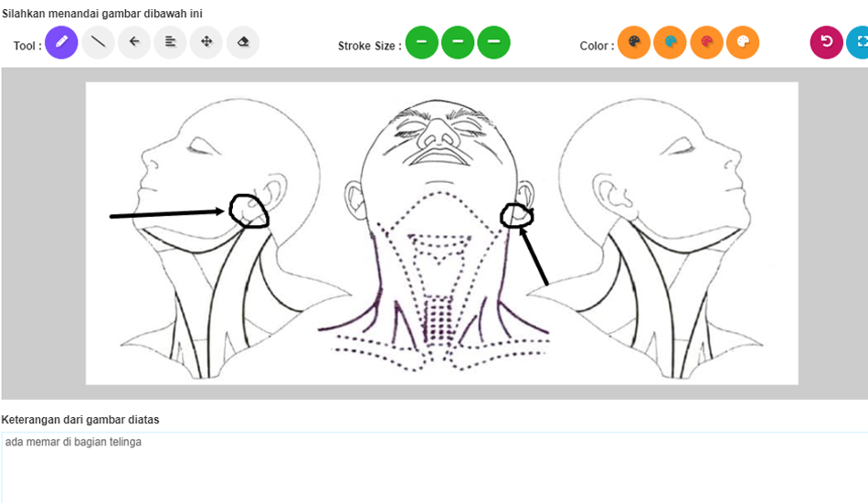
Task: Select the text alignment tool
Action: [170, 42]
